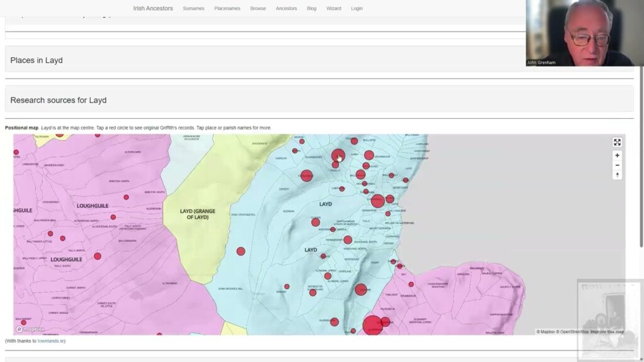Reset map bearing with compass button
The height and width of the screenshot is (362, 644).
(617, 175)
